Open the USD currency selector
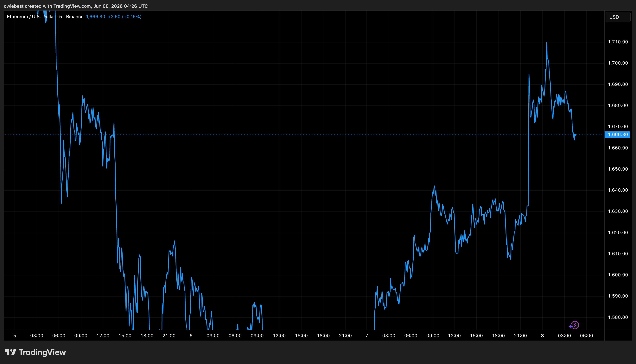Screen dimensions: 636x364 618,17
